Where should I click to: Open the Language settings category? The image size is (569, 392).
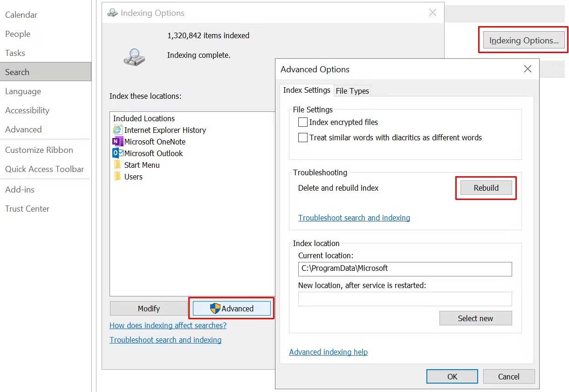[x=23, y=91]
